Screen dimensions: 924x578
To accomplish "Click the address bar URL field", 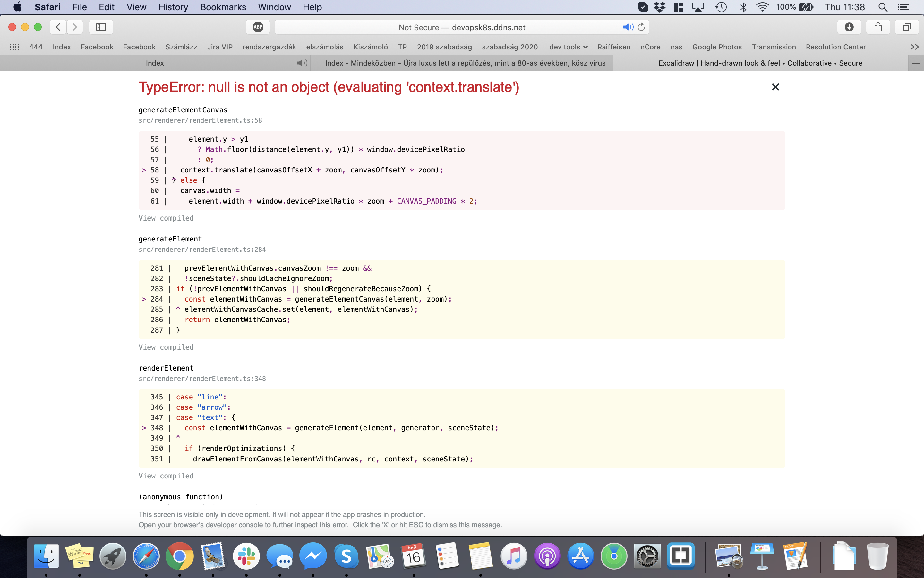I will [462, 27].
